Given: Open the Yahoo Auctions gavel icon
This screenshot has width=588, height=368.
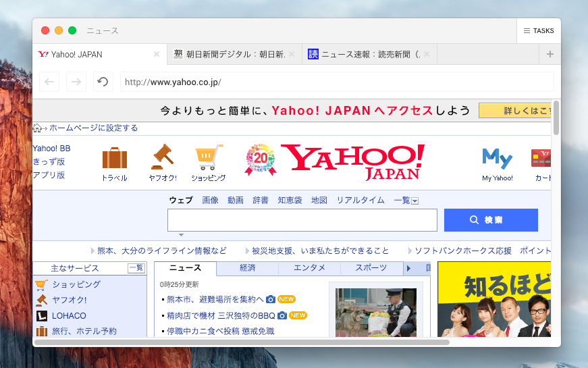Looking at the screenshot, I should click(162, 157).
